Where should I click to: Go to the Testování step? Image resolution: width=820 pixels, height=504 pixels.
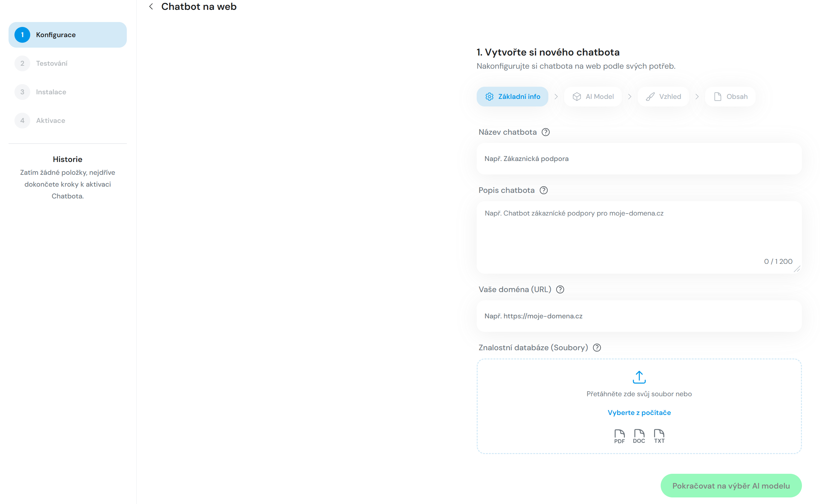click(68, 63)
